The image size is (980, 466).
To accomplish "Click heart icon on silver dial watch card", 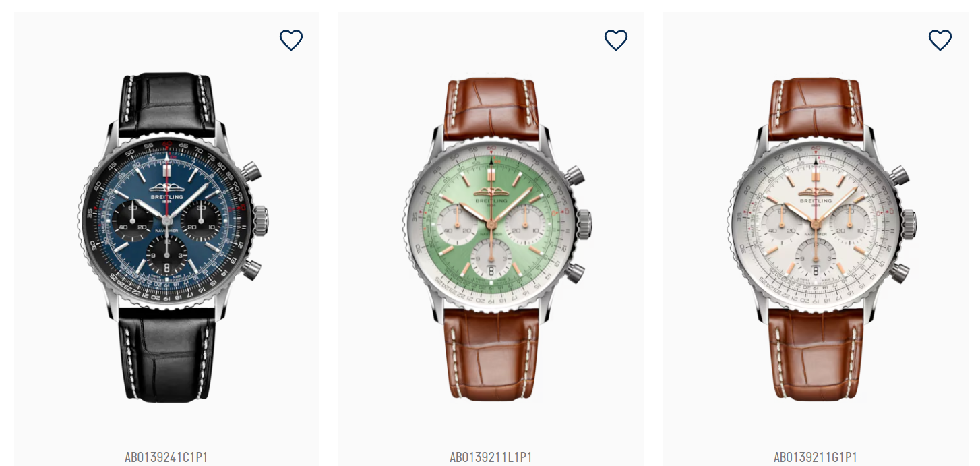I will pyautogui.click(x=940, y=40).
